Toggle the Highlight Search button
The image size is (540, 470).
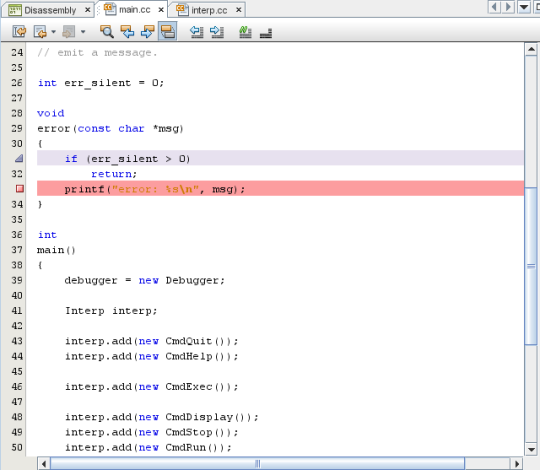[168, 31]
